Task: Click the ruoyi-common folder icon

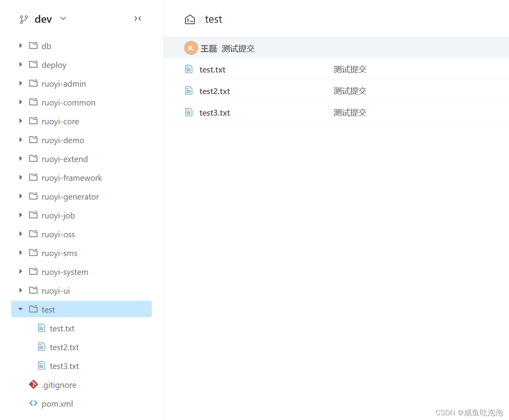Action: 33,102
